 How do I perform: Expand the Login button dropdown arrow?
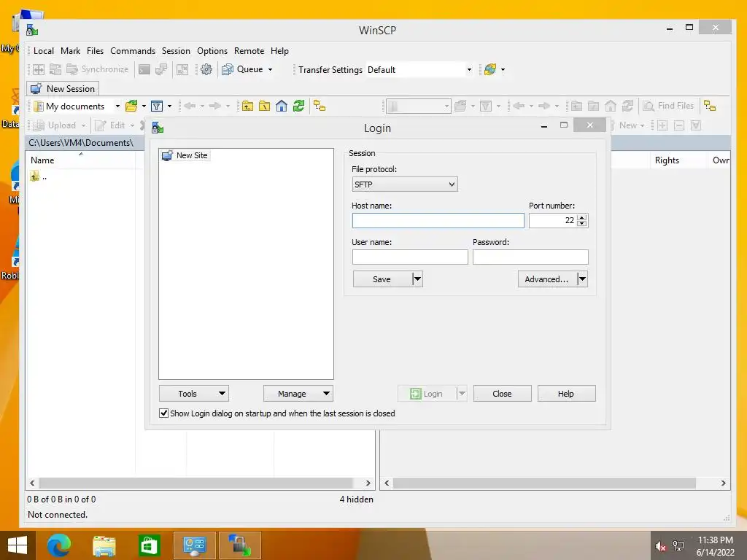(x=462, y=394)
